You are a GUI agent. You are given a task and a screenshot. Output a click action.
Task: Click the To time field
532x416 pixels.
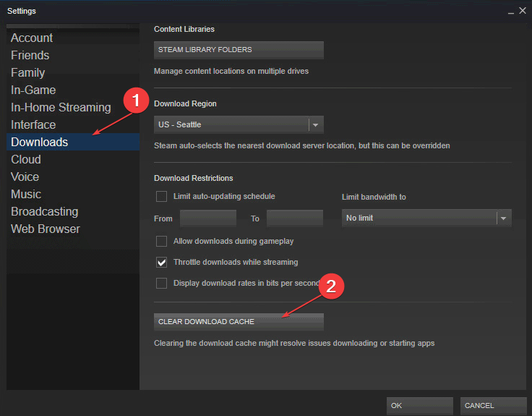coord(295,218)
